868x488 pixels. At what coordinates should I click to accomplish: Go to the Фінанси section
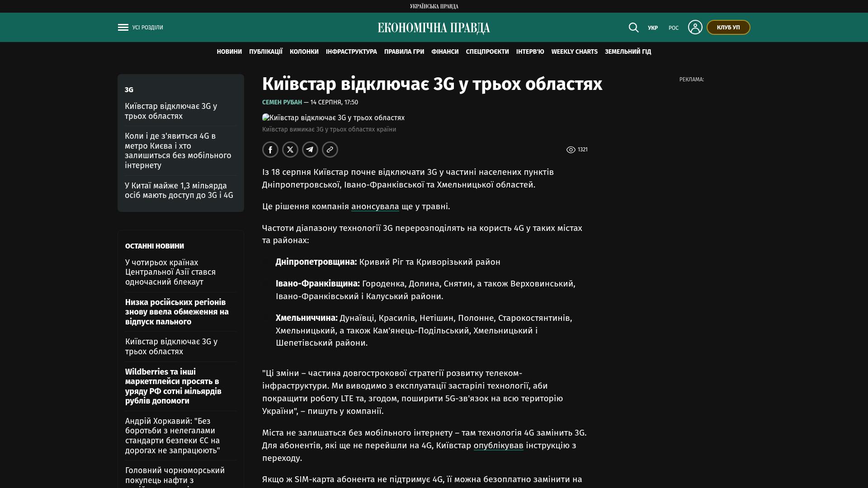point(445,52)
